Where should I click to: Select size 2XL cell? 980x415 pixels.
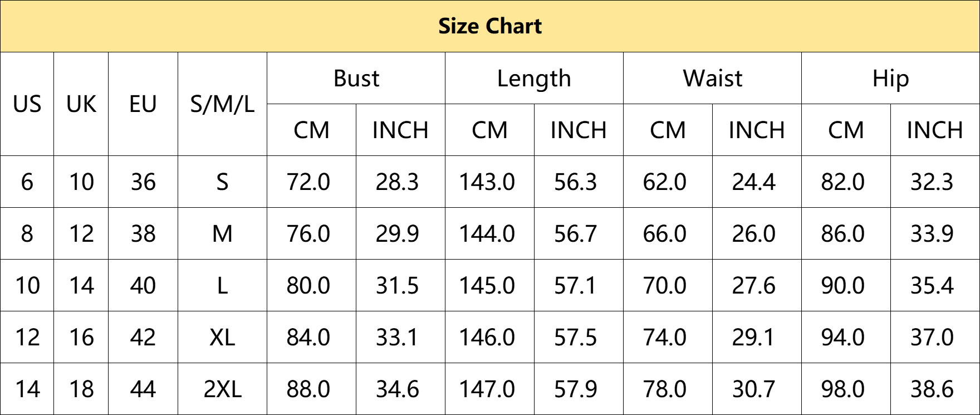coord(223,389)
